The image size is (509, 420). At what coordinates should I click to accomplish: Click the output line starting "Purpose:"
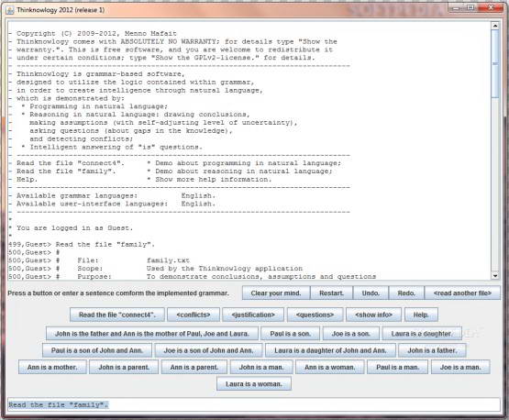227,277
